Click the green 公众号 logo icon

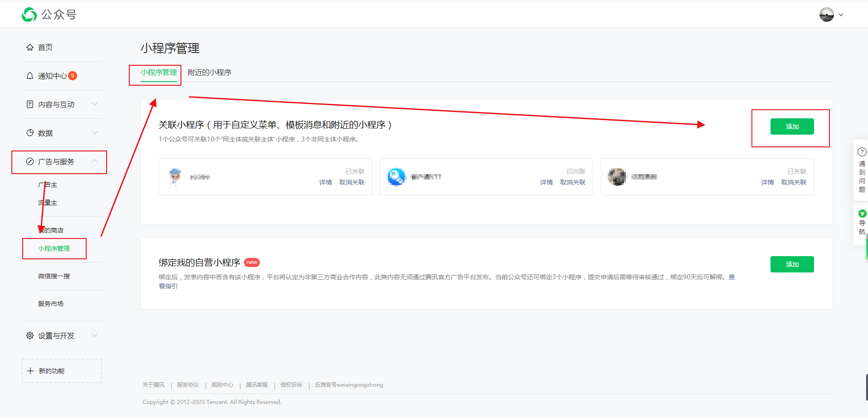click(x=29, y=15)
